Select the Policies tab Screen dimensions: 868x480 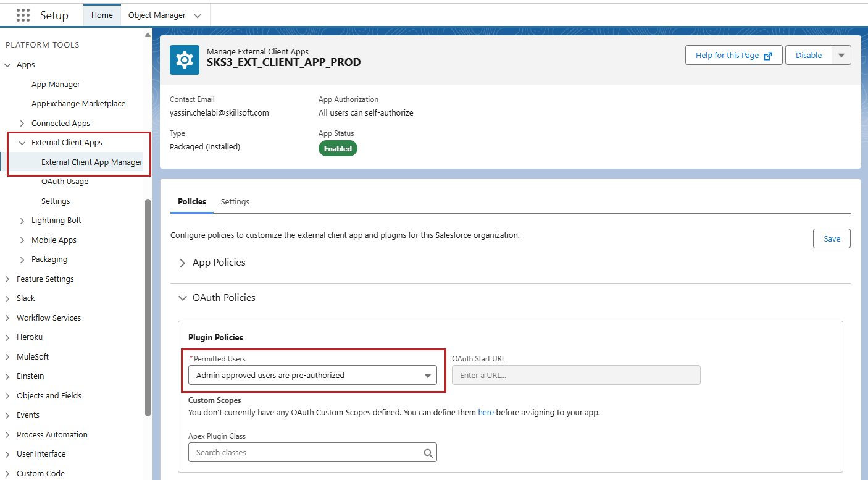coord(192,202)
